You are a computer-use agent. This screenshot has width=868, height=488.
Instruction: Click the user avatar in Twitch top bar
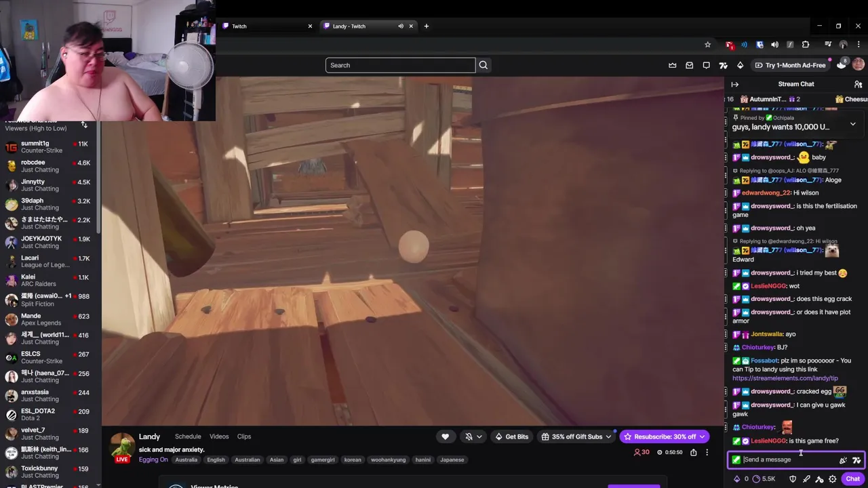click(859, 65)
